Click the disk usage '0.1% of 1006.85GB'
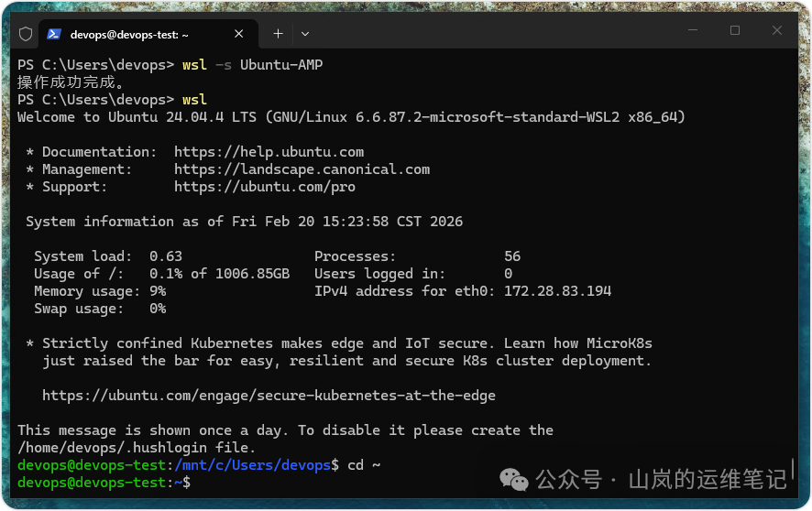812x511 pixels. [x=220, y=274]
